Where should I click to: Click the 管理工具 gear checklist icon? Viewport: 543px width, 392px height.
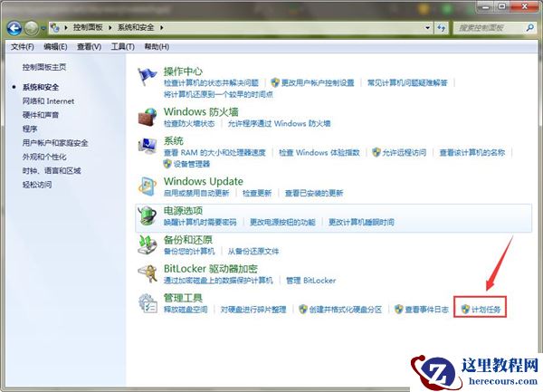click(x=148, y=303)
